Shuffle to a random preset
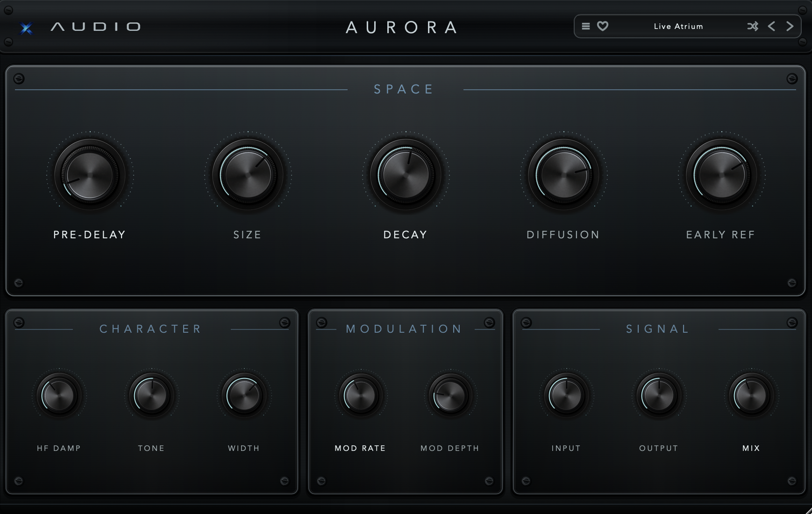The width and height of the screenshot is (812, 514). 752,26
